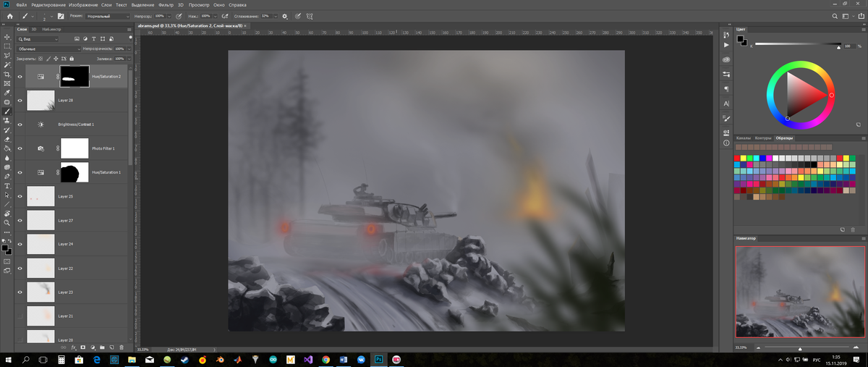Hide Layer 23 visibility eye

point(20,292)
